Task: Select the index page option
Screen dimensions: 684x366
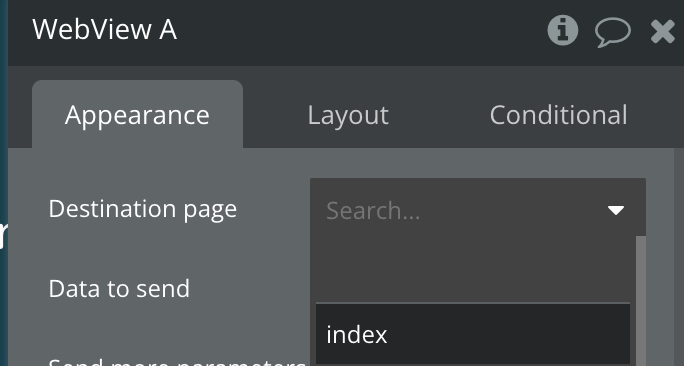Action: click(x=473, y=334)
